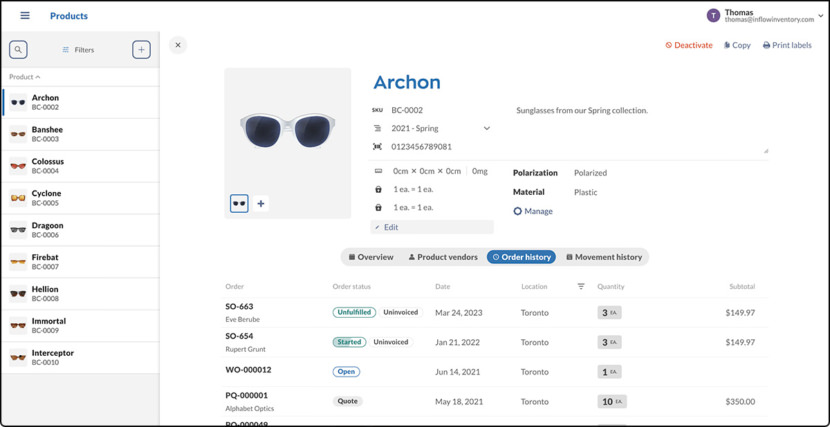Screen dimensions: 830x427
Task: Switch to the Product vendors tab
Action: click(443, 257)
